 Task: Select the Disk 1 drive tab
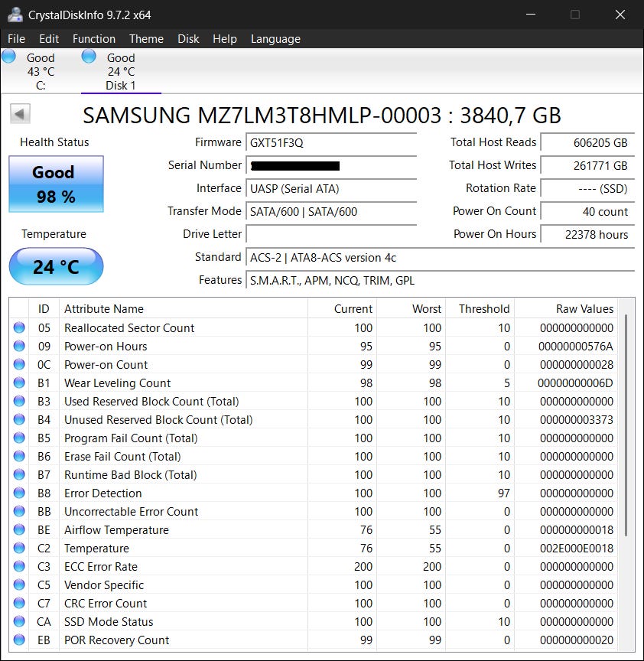coord(120,72)
